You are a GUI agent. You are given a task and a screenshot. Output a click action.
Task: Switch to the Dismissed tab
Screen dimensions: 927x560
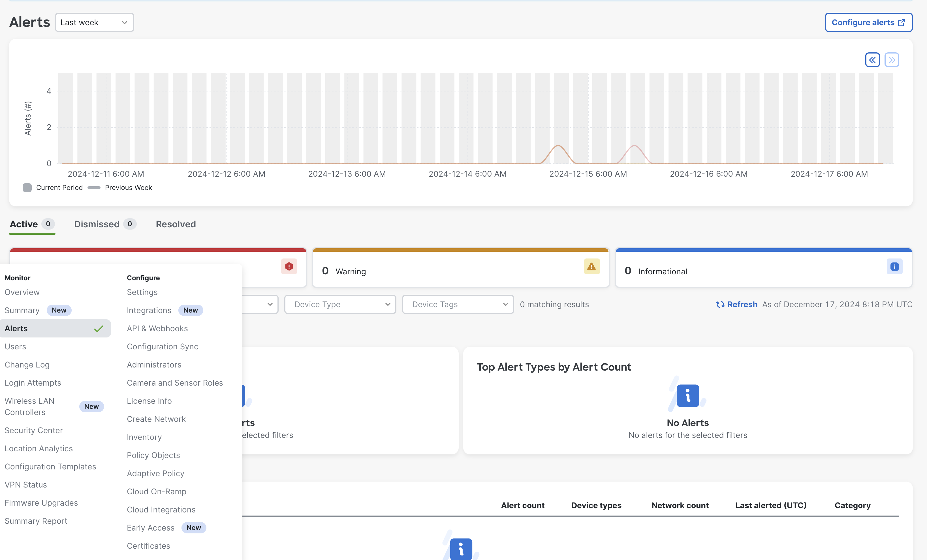97,224
